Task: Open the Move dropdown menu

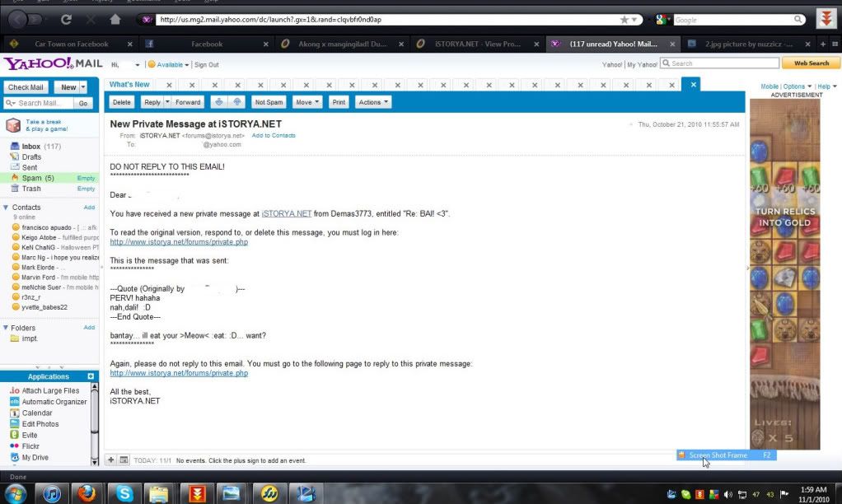Action: 307,101
